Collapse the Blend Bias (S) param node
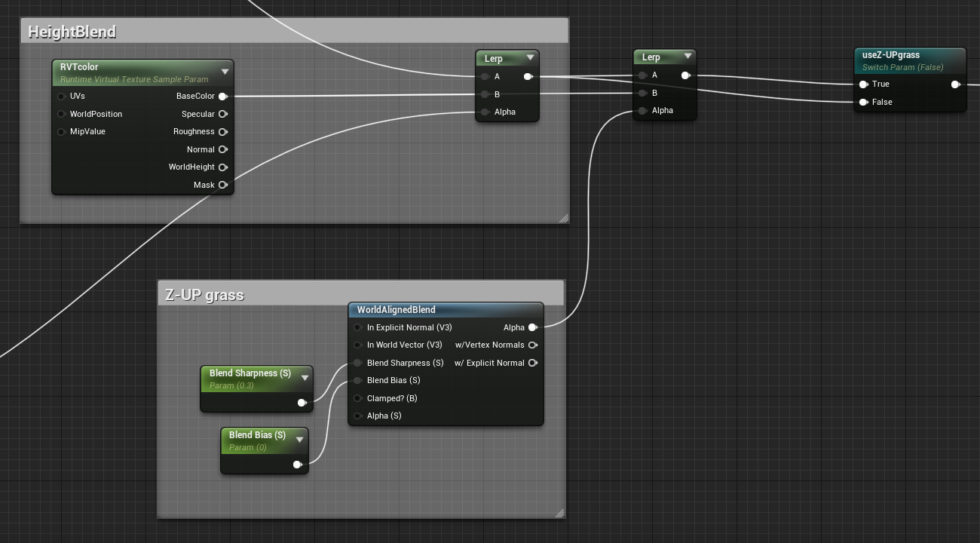This screenshot has height=543, width=980. point(299,440)
